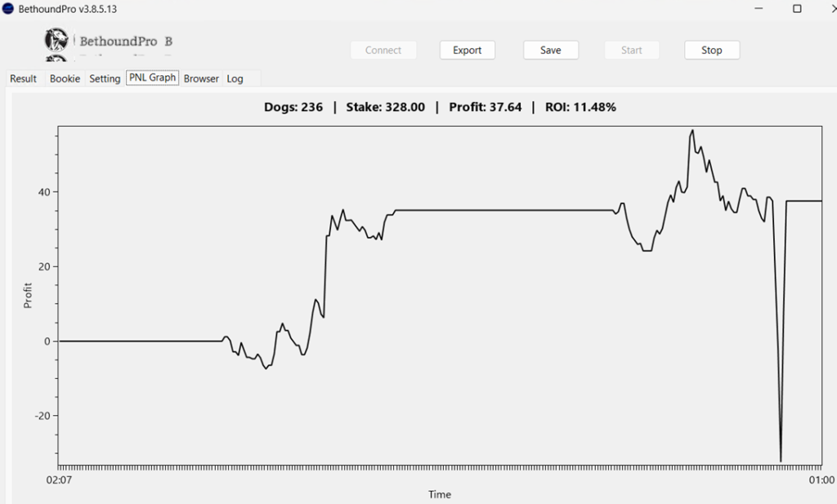This screenshot has height=504, width=837.
Task: Select the PNL Graph tab
Action: (x=152, y=78)
